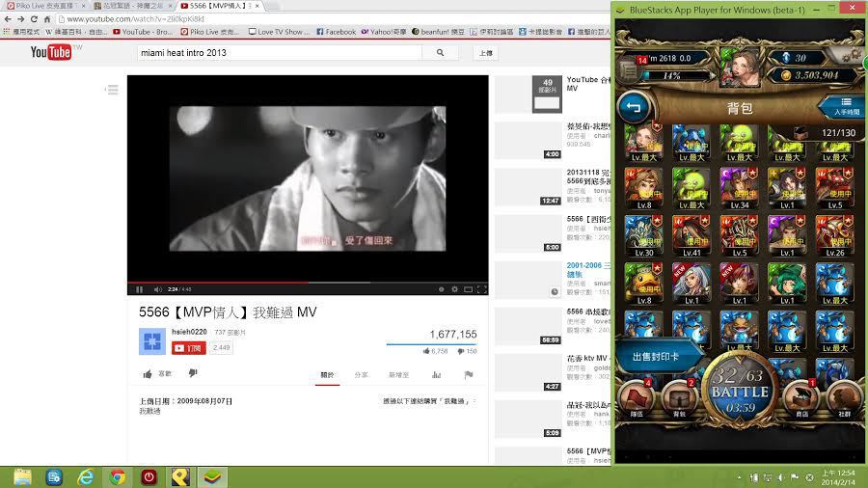This screenshot has width=868, height=488.
Task: Open the 49-video playlist thumbnail
Action: (x=529, y=95)
